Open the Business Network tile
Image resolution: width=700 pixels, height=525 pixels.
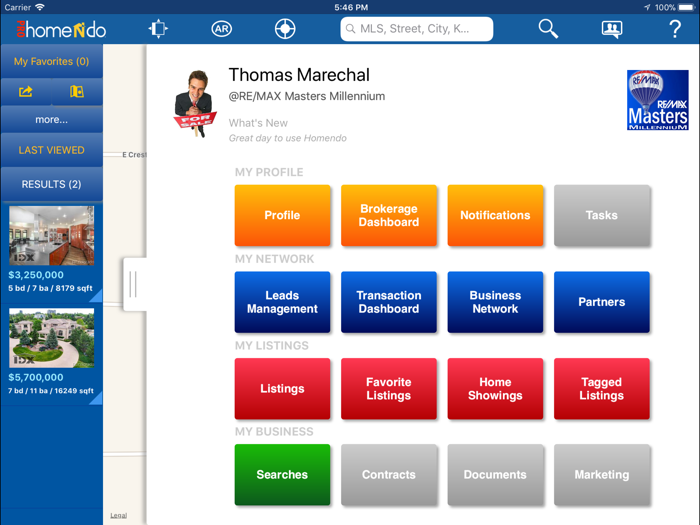[x=496, y=302]
